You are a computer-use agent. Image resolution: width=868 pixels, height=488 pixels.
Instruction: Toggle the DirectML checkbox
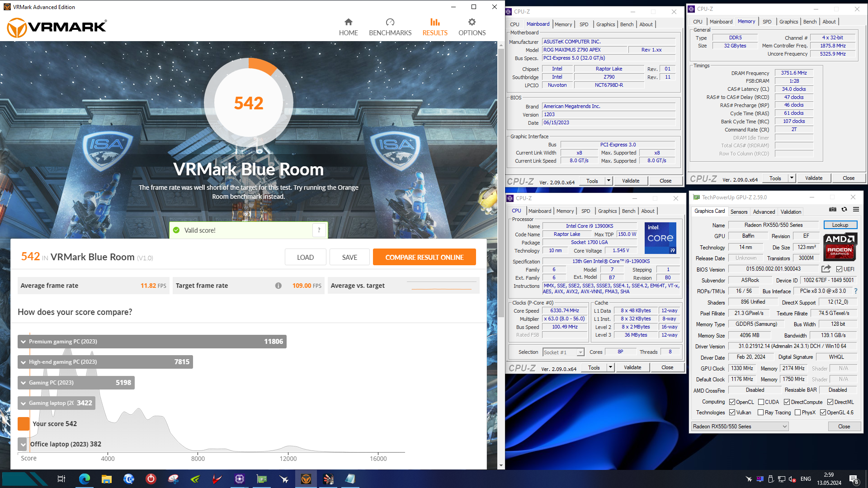pos(830,402)
